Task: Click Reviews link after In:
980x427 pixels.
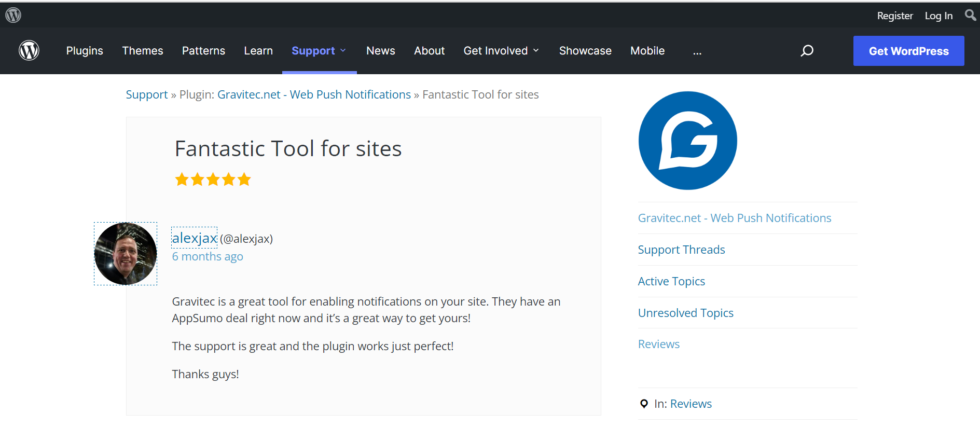Action: tap(691, 404)
